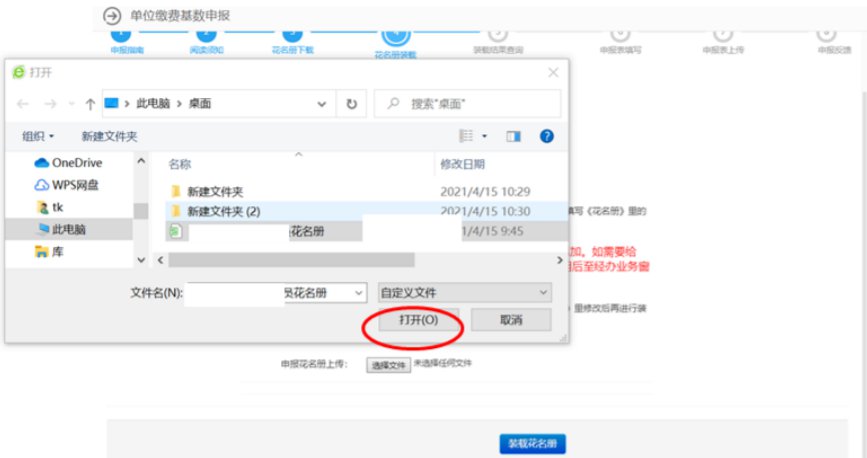Click the 花名册下载 step indicator
The image size is (867, 458).
click(293, 41)
